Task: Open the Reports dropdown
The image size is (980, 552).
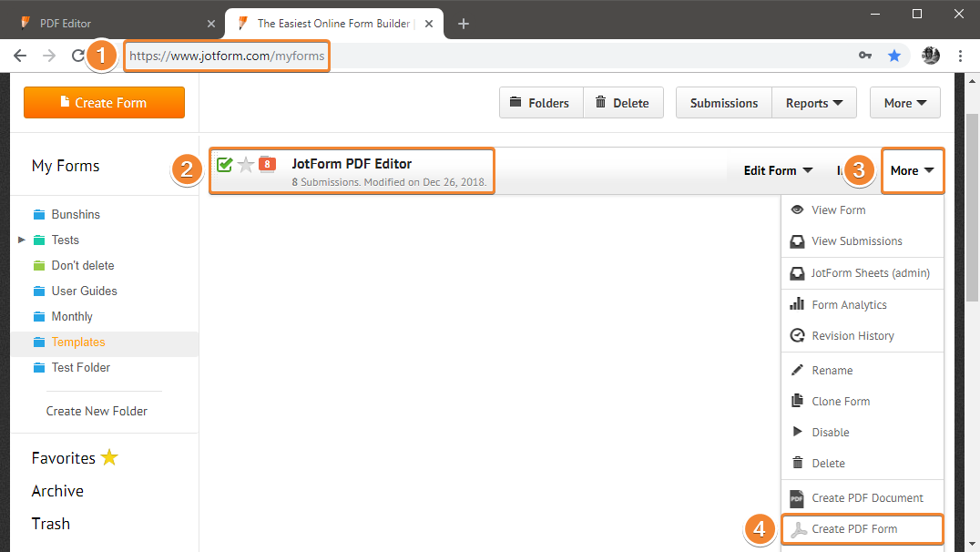Action: (813, 103)
